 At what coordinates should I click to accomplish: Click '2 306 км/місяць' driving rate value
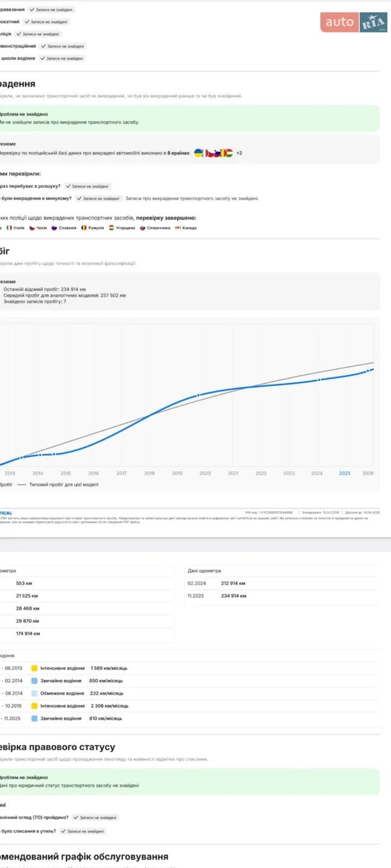tap(109, 706)
